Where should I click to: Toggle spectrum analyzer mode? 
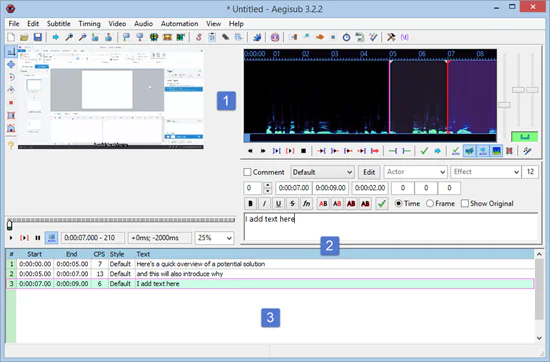click(496, 151)
